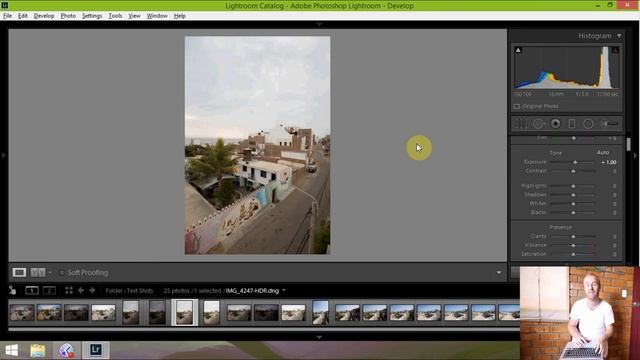The height and width of the screenshot is (360, 640).
Task: Click the right panel scrollbar thumb
Action: coord(628,144)
